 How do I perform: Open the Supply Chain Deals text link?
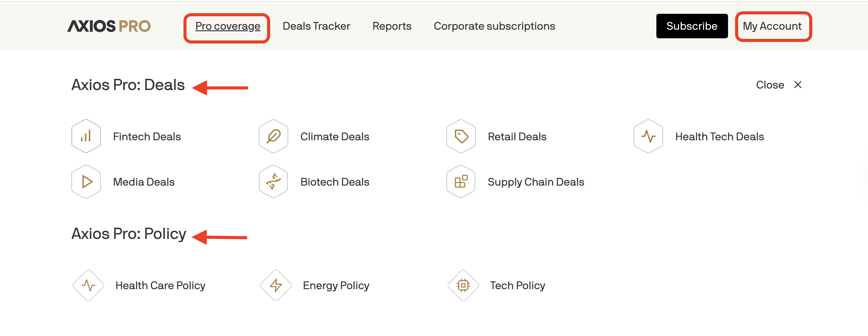(535, 182)
